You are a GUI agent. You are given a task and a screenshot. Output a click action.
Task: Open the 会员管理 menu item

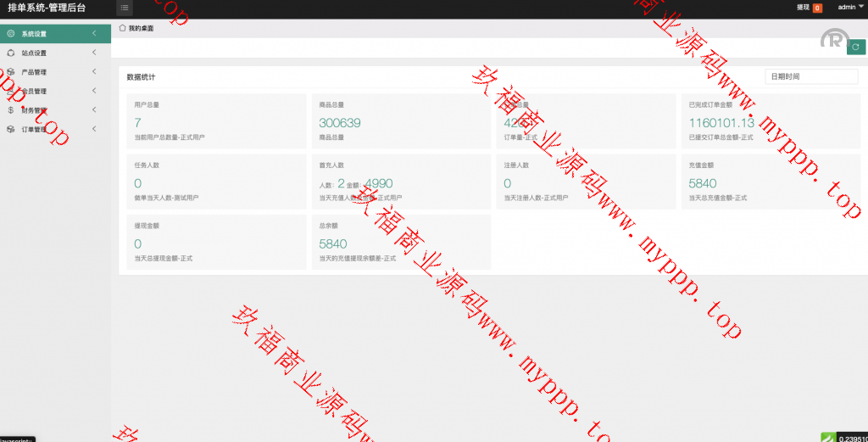point(34,91)
